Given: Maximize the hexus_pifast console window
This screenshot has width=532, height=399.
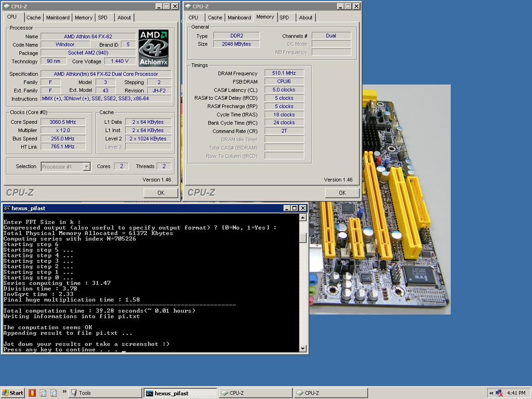Looking at the screenshot, I should [x=295, y=208].
